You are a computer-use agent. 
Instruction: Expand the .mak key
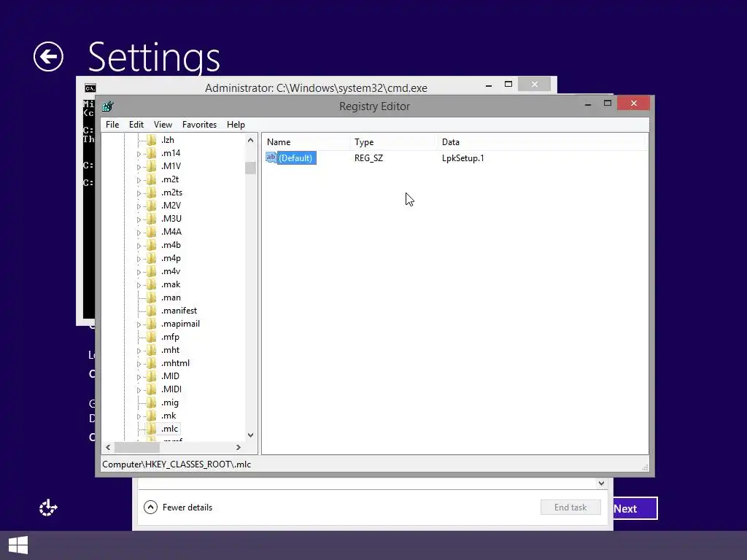tap(139, 285)
